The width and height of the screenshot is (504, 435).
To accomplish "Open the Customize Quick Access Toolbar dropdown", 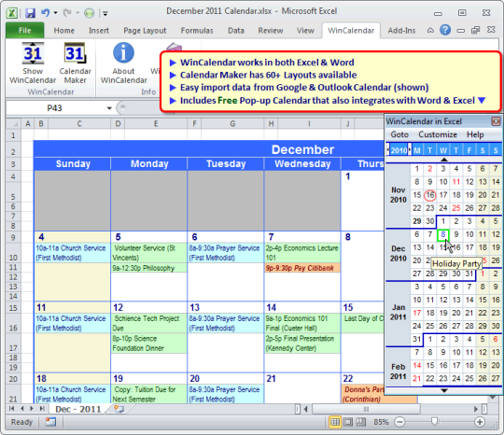I will click(x=105, y=13).
